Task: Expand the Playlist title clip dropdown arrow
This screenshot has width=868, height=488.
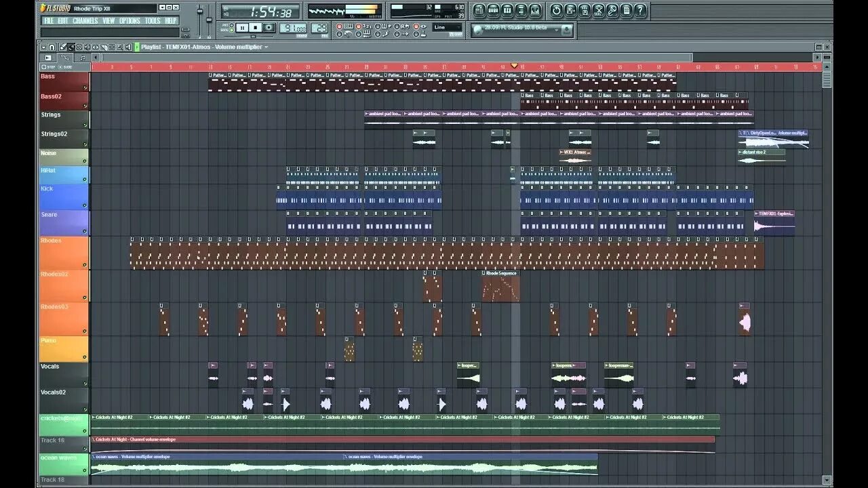Action: pos(266,47)
